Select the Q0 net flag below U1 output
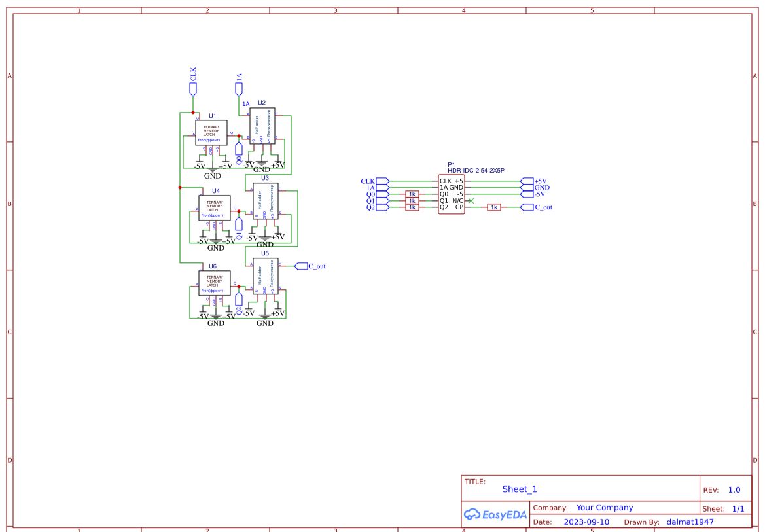 click(239, 150)
